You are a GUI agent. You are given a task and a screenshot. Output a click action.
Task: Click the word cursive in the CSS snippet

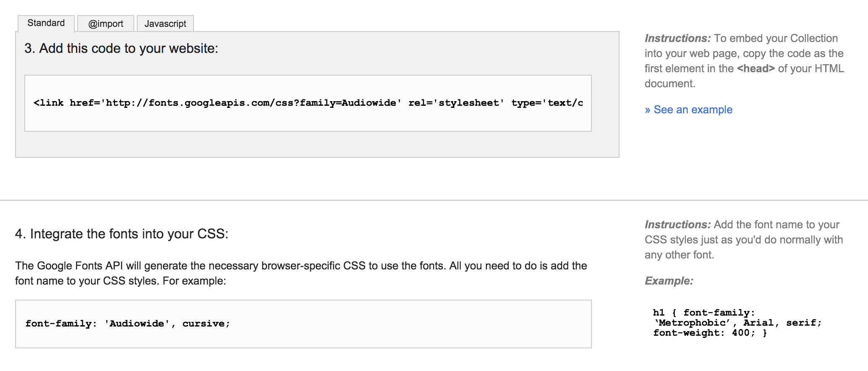(204, 324)
